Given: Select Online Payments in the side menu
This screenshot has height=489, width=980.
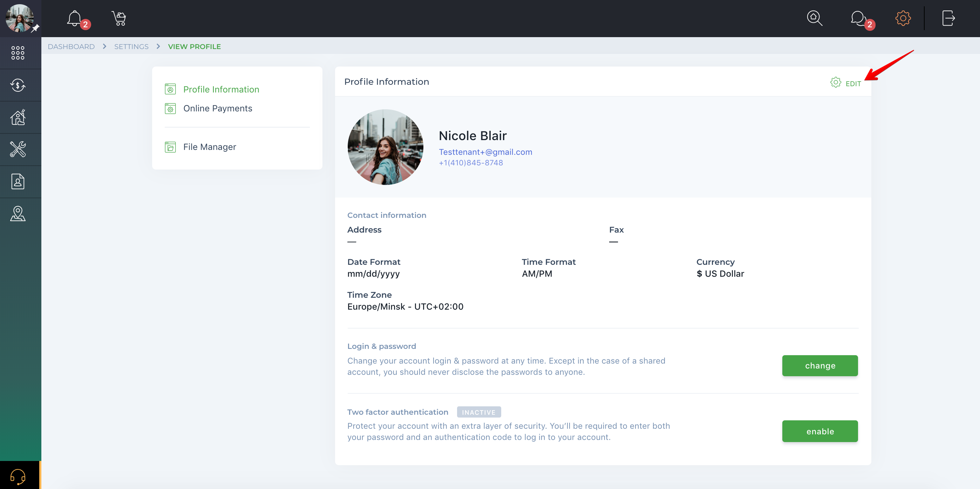Looking at the screenshot, I should point(218,108).
